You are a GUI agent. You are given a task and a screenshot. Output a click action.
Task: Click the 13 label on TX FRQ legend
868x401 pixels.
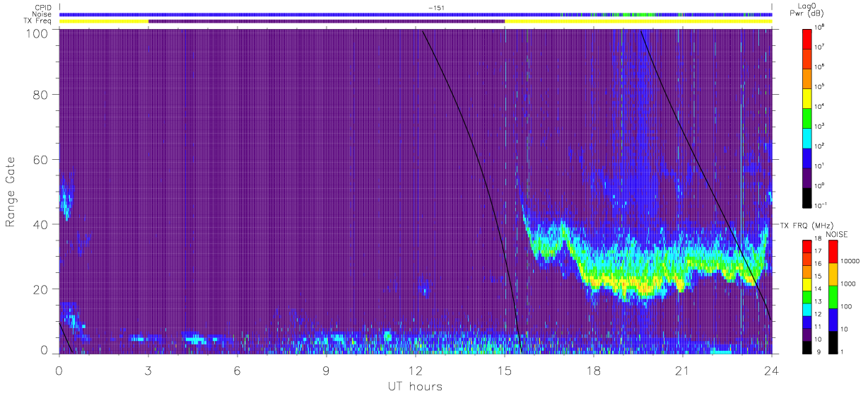point(819,302)
